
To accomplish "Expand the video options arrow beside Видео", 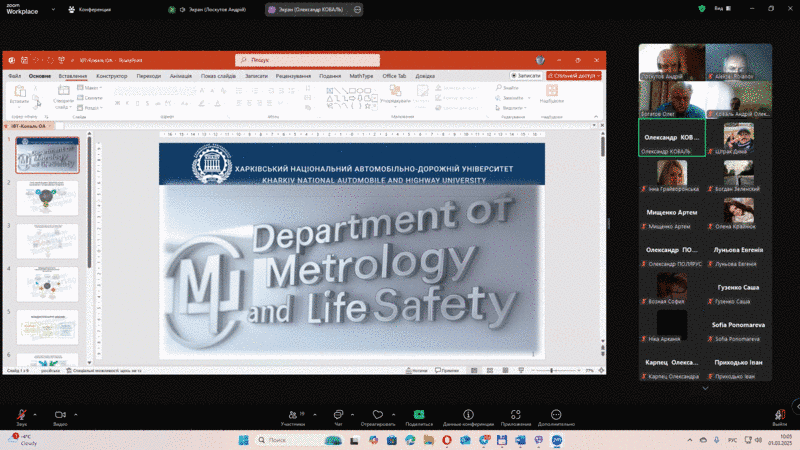I will point(76,415).
